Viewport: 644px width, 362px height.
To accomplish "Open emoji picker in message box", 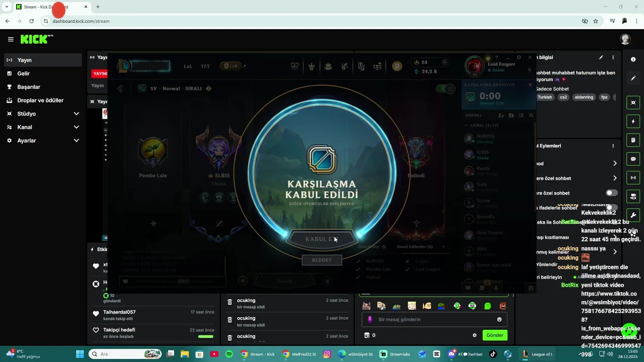I will click(499, 319).
